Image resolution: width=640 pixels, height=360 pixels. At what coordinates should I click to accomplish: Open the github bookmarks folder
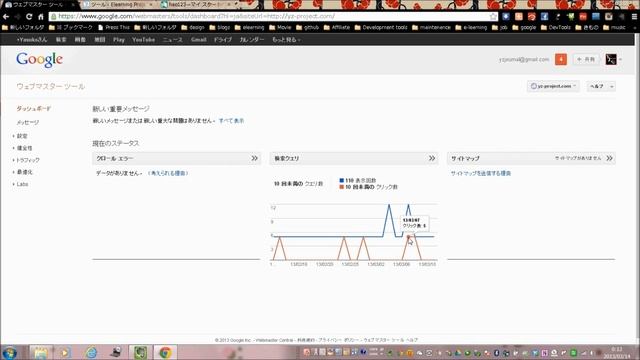tap(307, 27)
